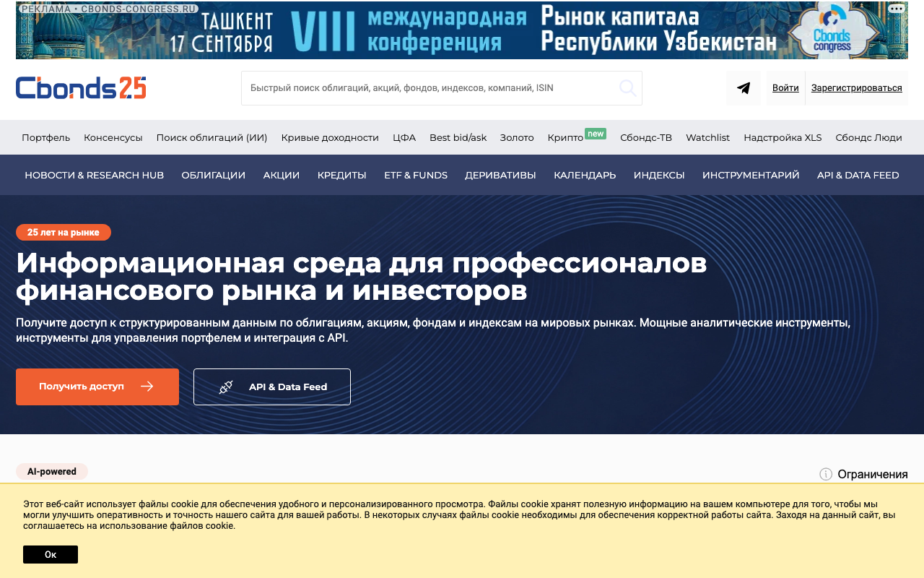Click the Зарегистрироваться link

point(856,88)
